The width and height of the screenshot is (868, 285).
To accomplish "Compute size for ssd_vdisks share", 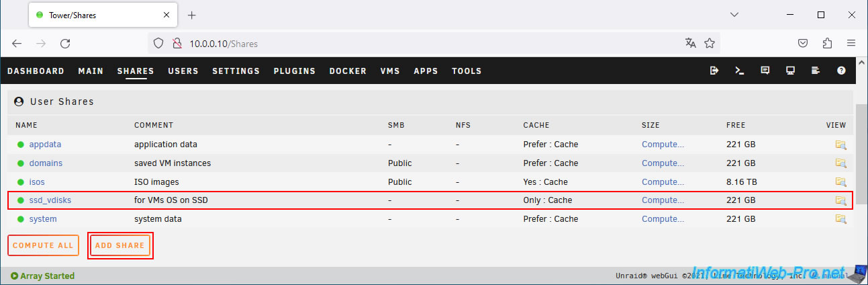I will pyautogui.click(x=663, y=200).
